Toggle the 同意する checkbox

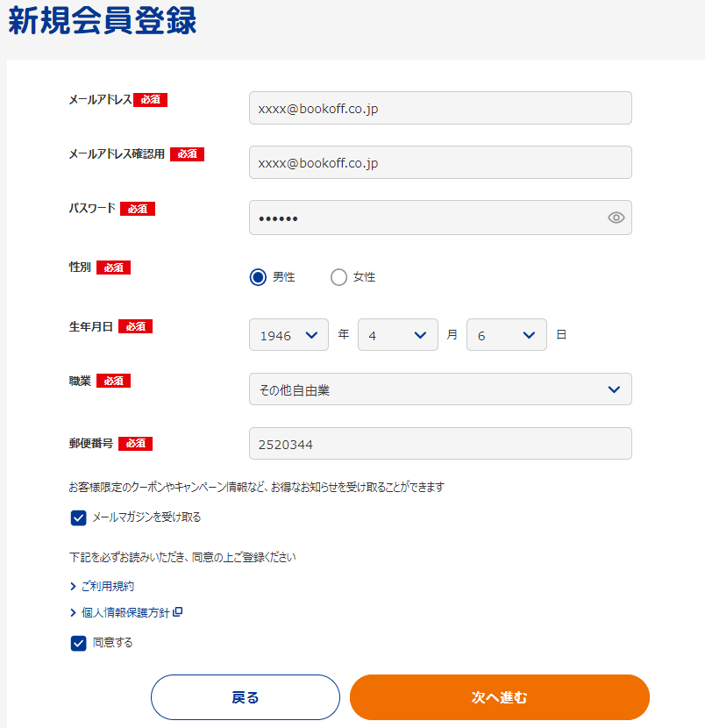coord(79,644)
